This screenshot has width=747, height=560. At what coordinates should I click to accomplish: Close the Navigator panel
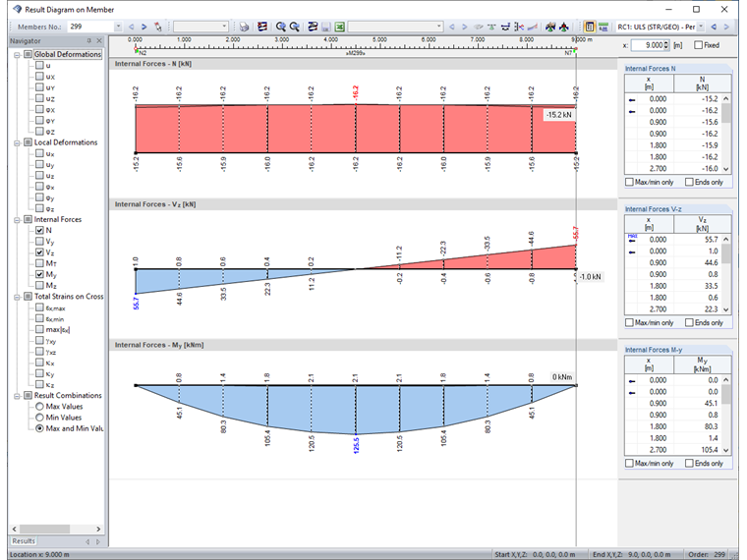click(x=99, y=41)
